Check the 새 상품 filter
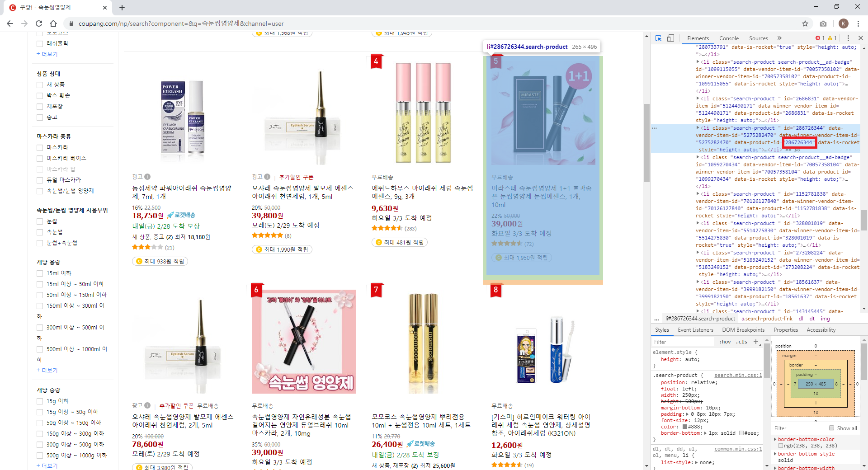This screenshot has width=868, height=470. click(40, 85)
